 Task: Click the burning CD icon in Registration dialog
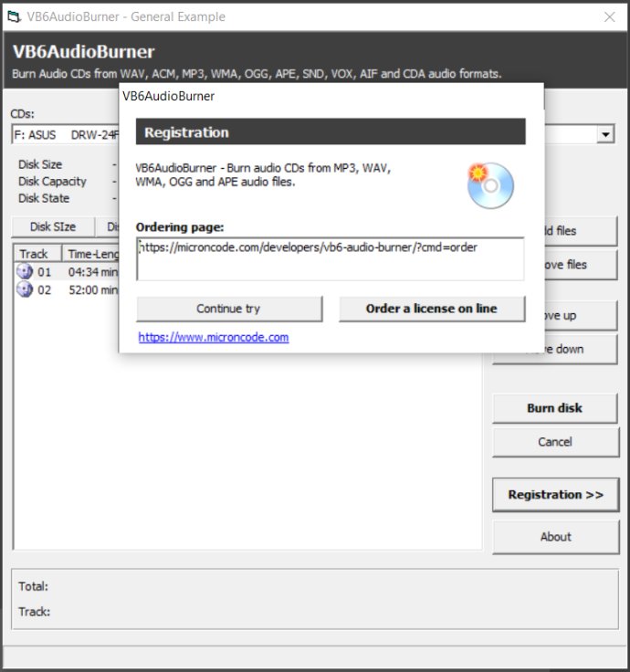(x=490, y=185)
